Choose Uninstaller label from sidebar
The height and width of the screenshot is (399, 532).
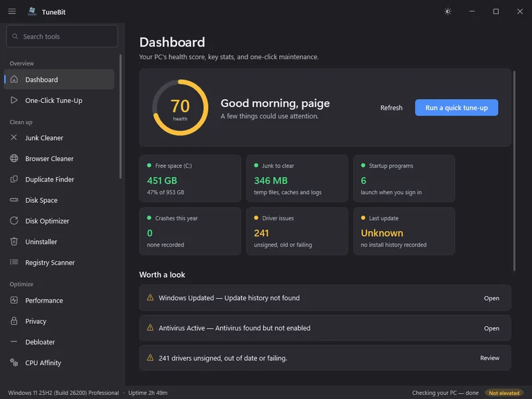[41, 241]
